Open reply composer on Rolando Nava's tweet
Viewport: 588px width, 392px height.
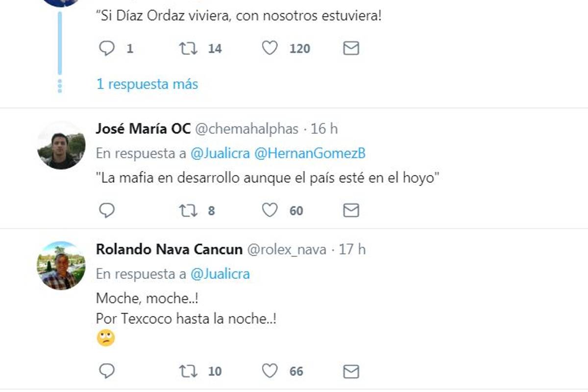(x=107, y=371)
